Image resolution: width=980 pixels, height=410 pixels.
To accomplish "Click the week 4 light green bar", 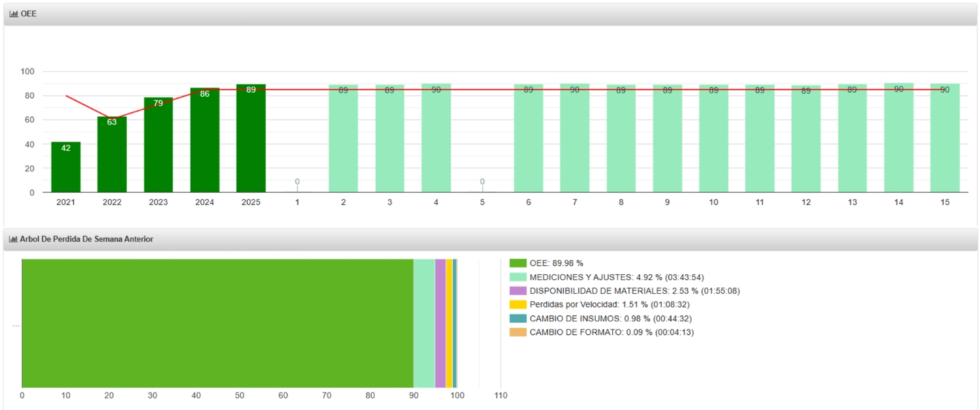I will pos(436,138).
